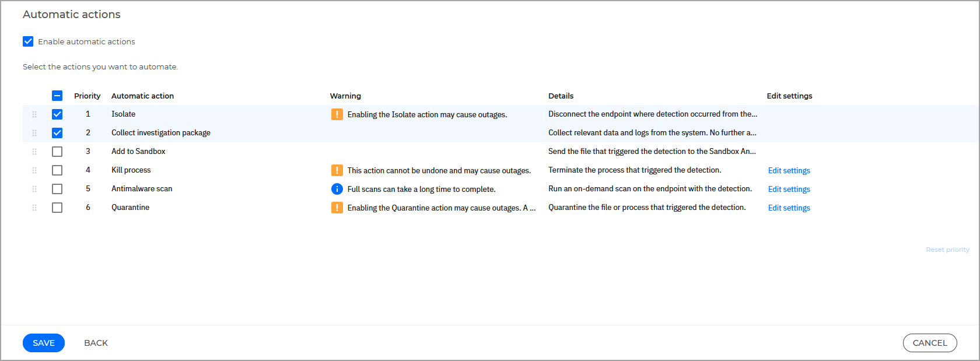Uncheck the Isolate action checkbox
Screen dimensions: 980x361
pos(57,114)
